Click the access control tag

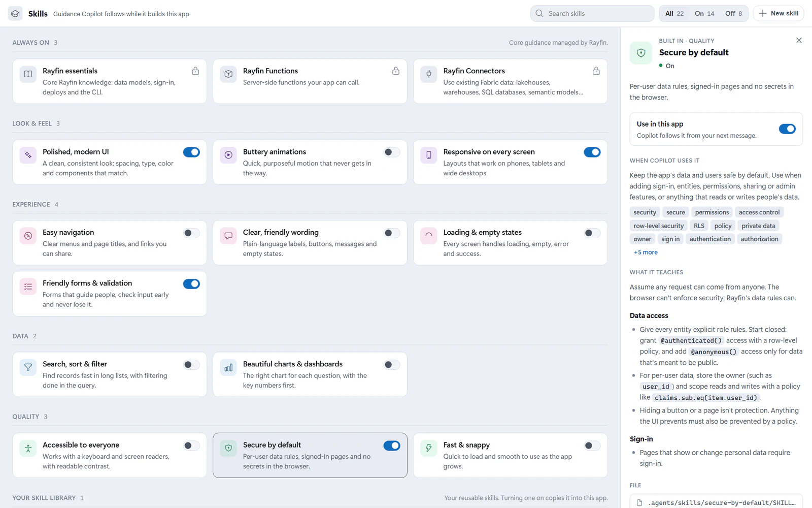tap(759, 212)
